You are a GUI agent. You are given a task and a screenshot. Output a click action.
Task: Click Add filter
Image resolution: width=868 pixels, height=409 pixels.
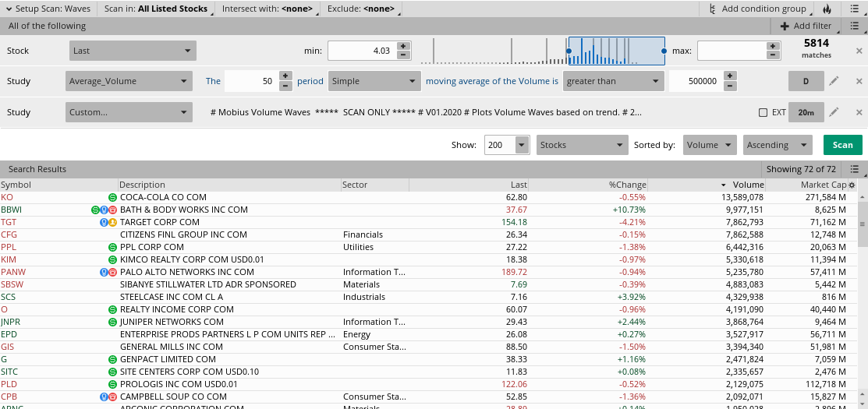[806, 26]
